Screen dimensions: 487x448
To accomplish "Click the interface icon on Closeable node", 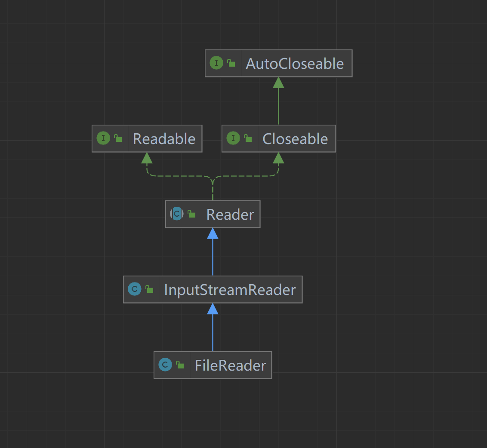I will pyautogui.click(x=233, y=138).
